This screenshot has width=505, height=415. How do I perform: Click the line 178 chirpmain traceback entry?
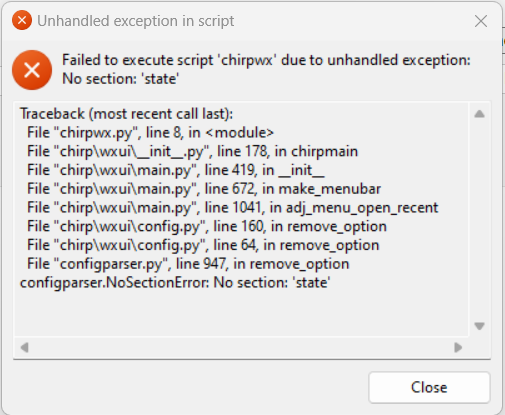(x=192, y=151)
